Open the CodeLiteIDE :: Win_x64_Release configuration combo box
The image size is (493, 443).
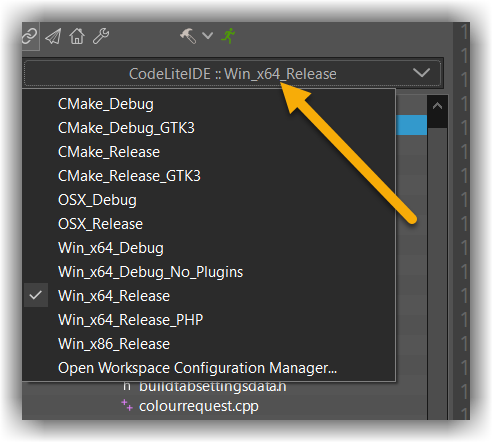[x=232, y=74]
